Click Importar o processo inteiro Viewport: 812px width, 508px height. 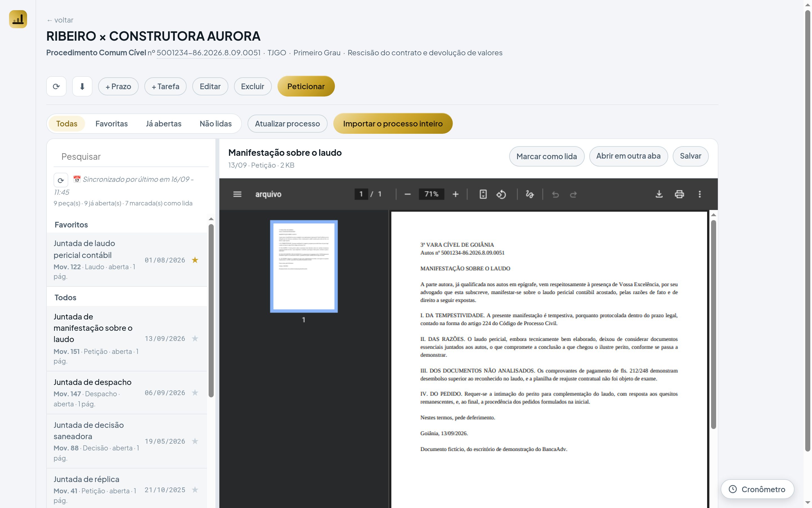[x=393, y=124]
